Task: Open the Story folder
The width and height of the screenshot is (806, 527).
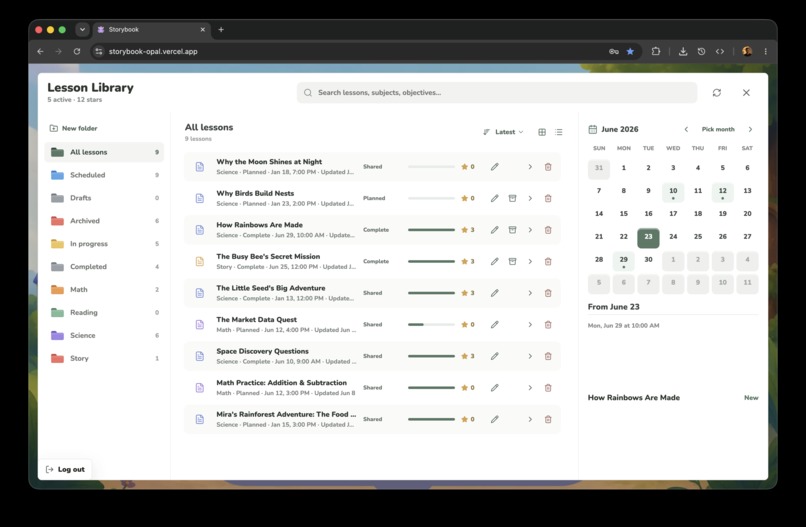Action: (x=104, y=358)
